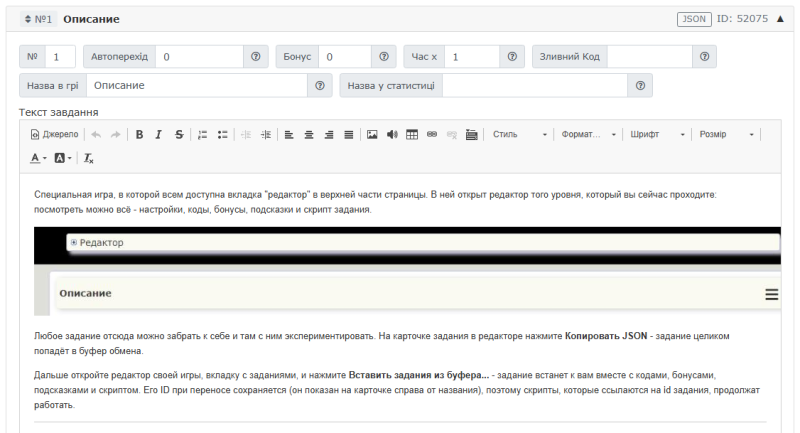
Task: Increase the text indent
Action: point(266,135)
